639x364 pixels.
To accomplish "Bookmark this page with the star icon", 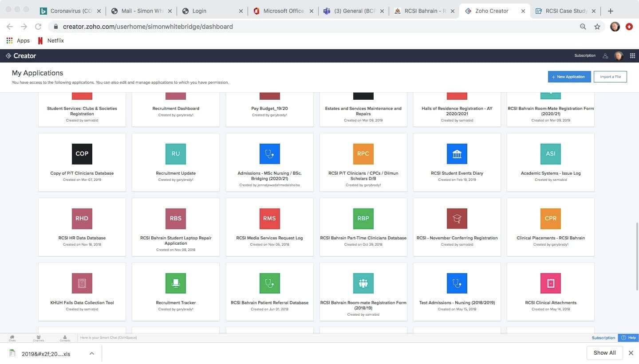I will click(597, 27).
